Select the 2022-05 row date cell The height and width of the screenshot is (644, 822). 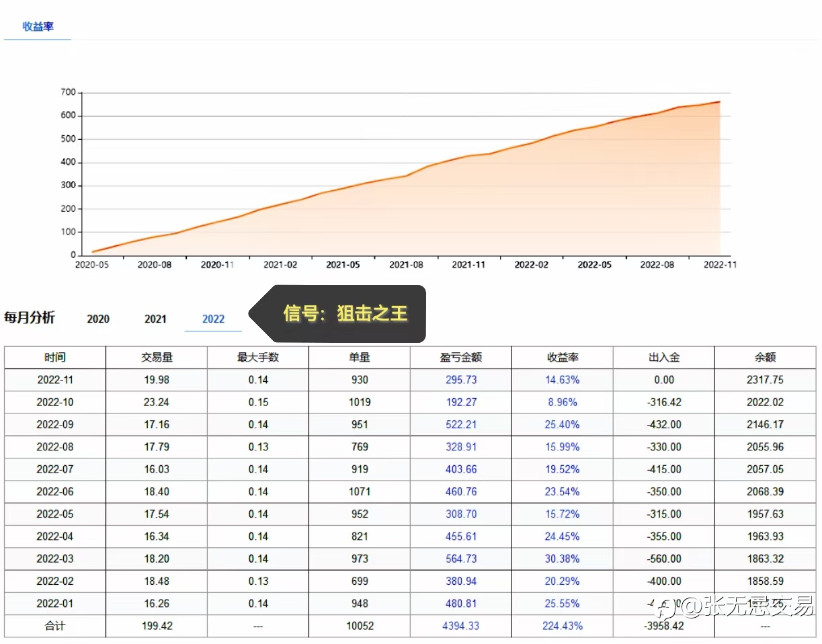click(55, 514)
